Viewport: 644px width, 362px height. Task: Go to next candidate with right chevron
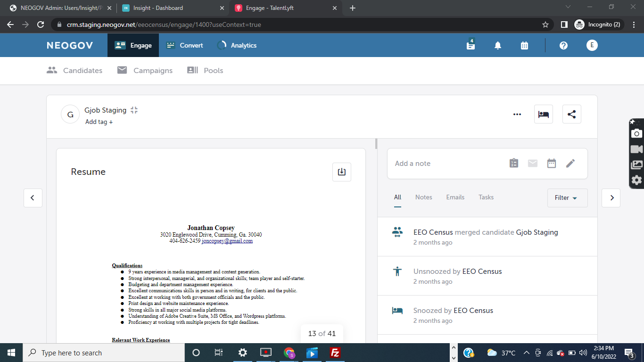click(x=611, y=198)
